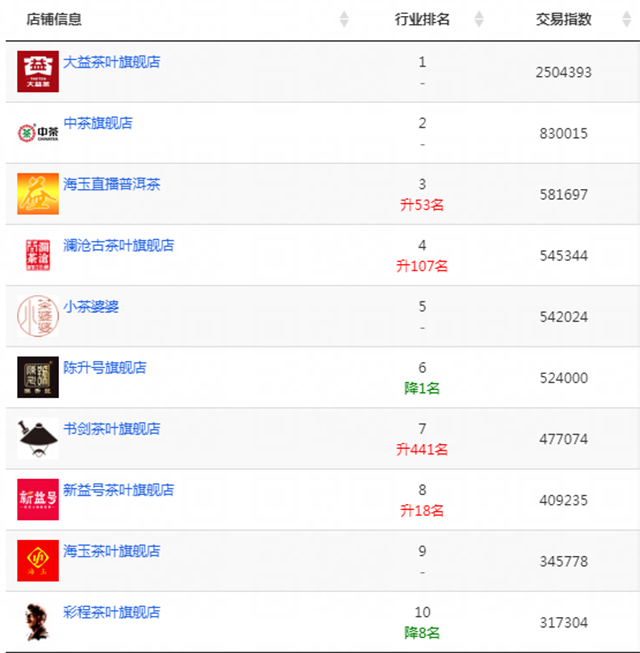Screen dimensions: 640x653
Task: Open the 小茶婆婆 store link
Action: coord(91,307)
